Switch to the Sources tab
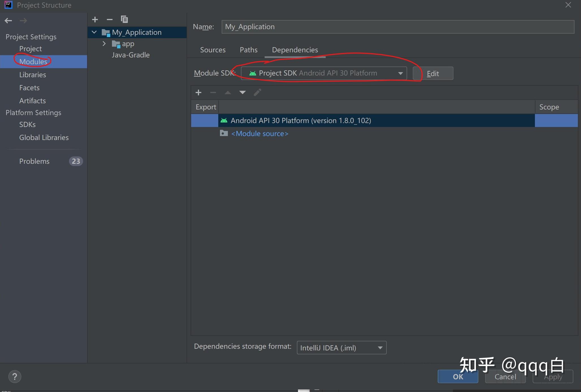581x392 pixels. [213, 49]
